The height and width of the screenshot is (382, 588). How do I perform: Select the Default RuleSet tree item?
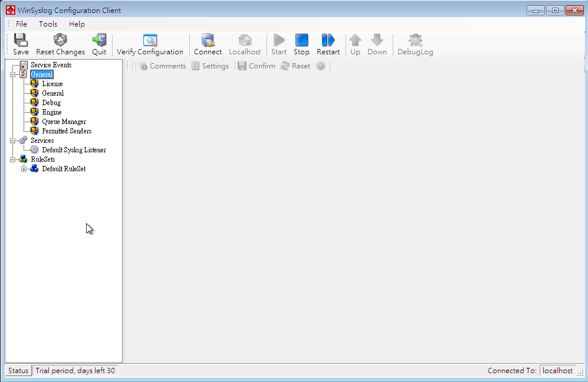(x=64, y=169)
